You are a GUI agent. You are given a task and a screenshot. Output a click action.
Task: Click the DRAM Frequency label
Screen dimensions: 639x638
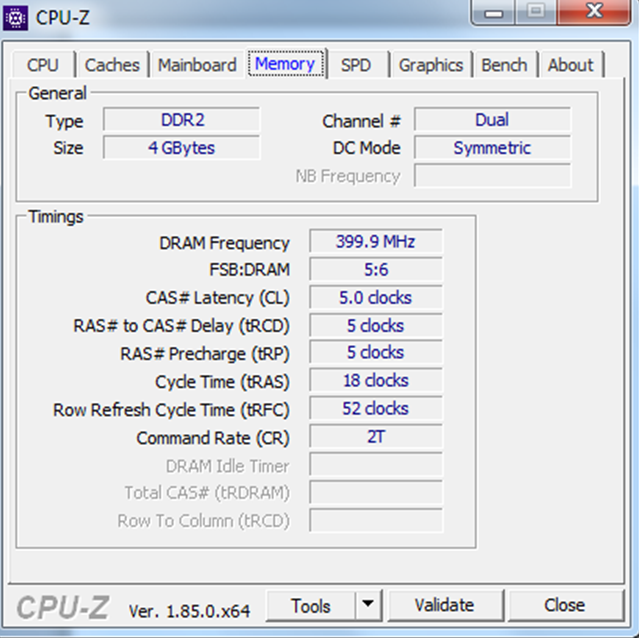(x=224, y=243)
